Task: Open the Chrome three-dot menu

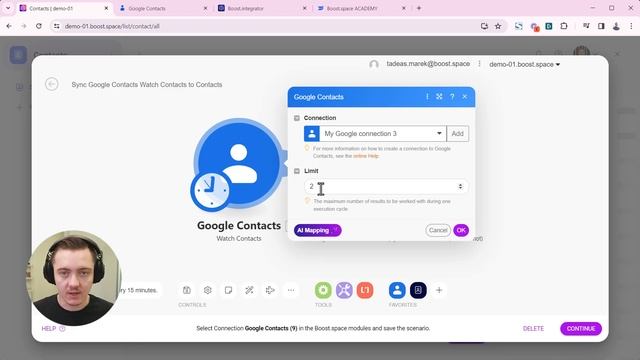Action: (631, 26)
